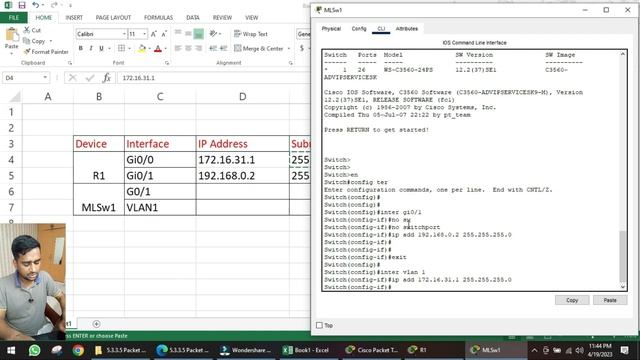The width and height of the screenshot is (640, 360).
Task: Enable the Top checkbox in MLSw1 window
Action: point(320,325)
